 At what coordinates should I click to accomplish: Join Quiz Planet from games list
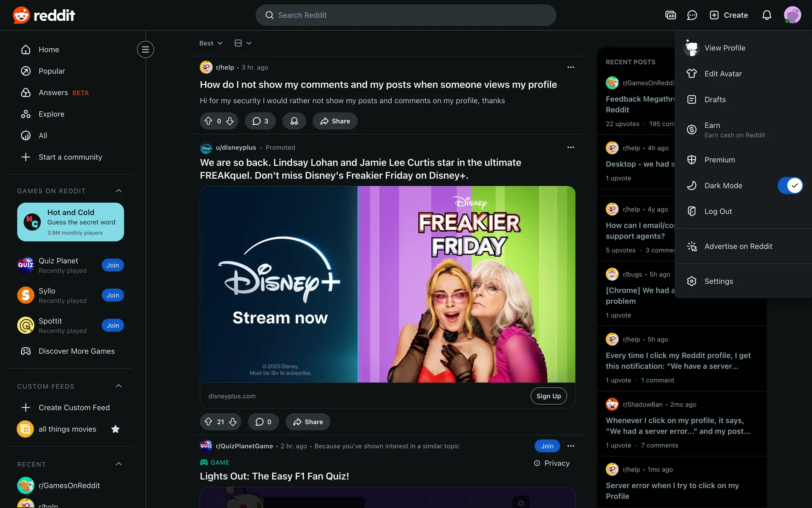tap(112, 265)
